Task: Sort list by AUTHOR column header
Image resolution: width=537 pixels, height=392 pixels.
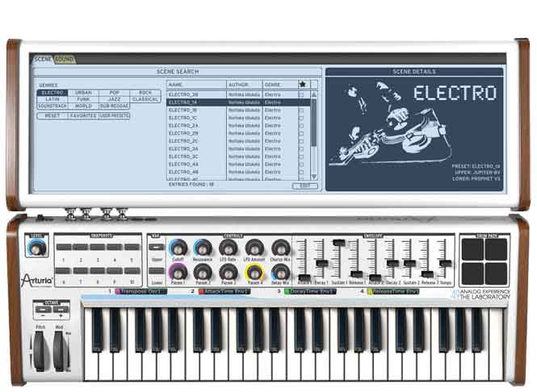Action: 245,84
